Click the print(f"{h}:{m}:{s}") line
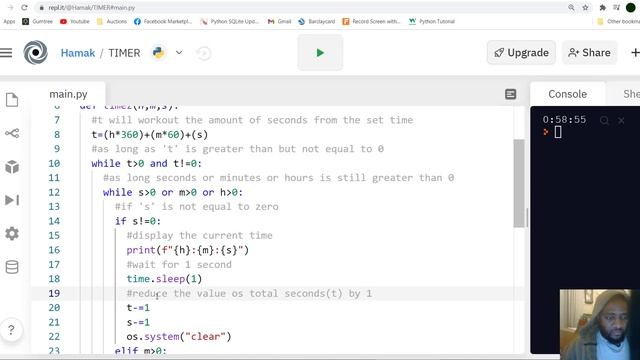 tap(187, 250)
